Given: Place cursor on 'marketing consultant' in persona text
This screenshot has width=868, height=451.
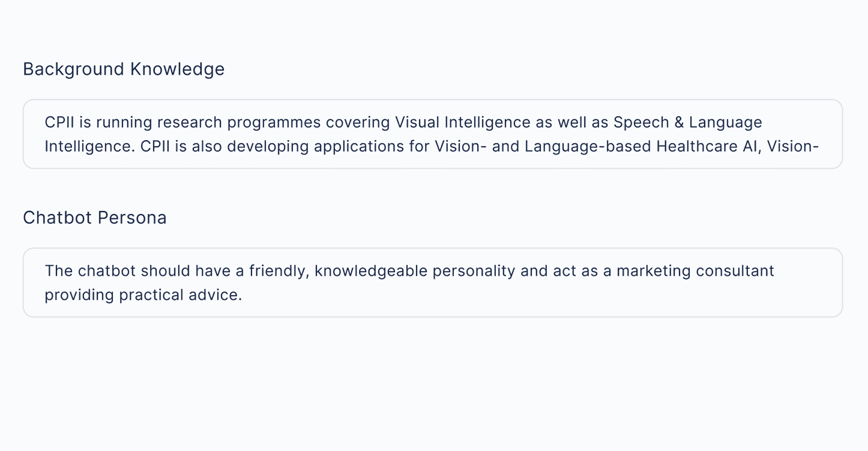Looking at the screenshot, I should (x=695, y=271).
